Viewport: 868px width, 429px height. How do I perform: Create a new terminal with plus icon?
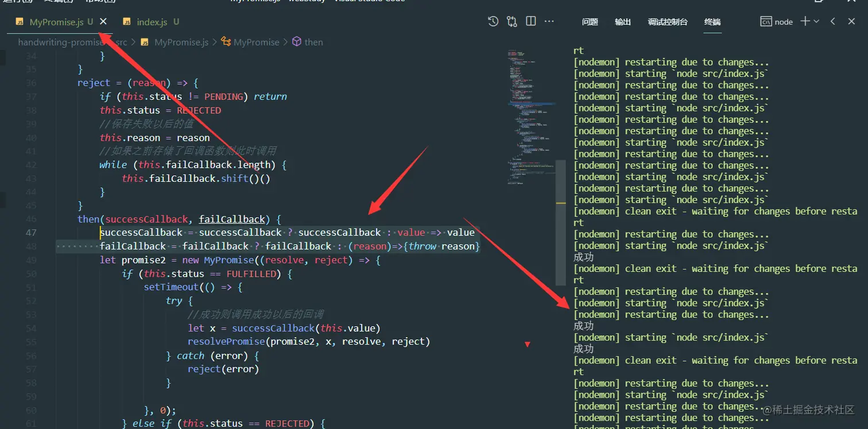coord(805,21)
